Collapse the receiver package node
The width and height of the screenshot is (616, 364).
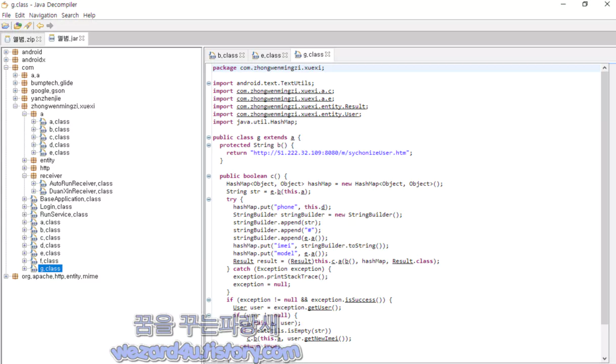point(24,176)
